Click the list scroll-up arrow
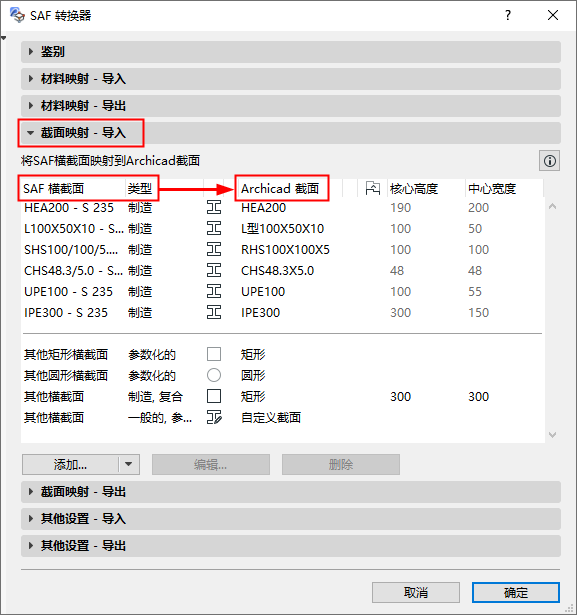Viewport: 577px width, 615px height. point(552,206)
